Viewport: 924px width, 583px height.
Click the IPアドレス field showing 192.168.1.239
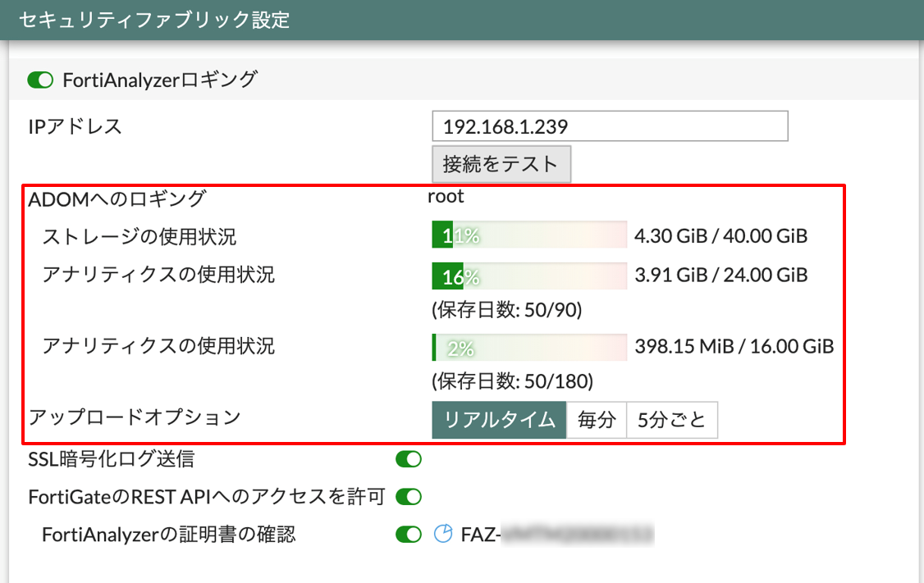pos(610,126)
